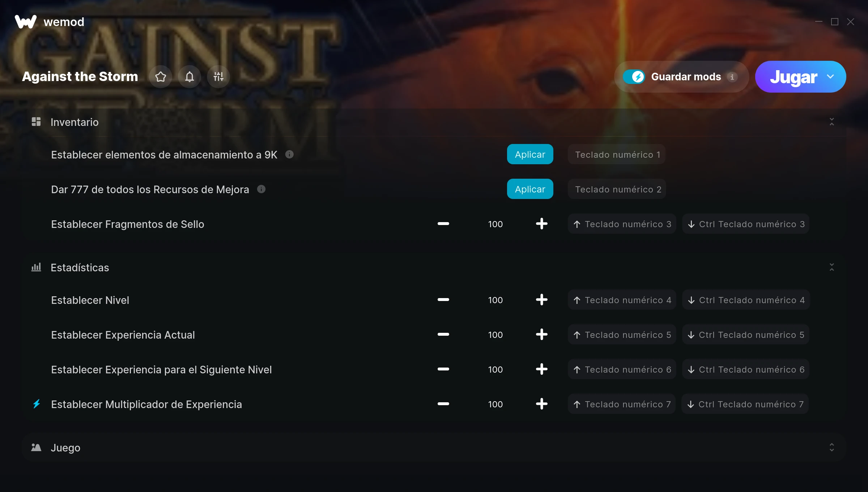Edit Multiplicador de Experiencia value field
This screenshot has width=868, height=492.
tap(495, 404)
